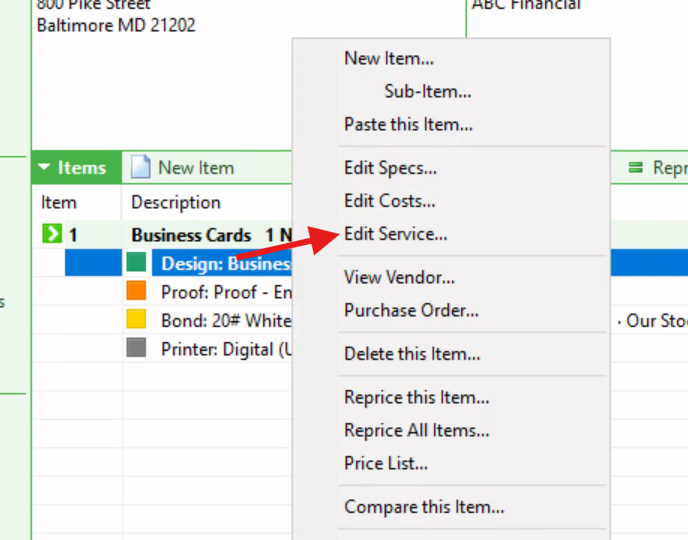Click the gray Printer color swatch

pyautogui.click(x=136, y=347)
